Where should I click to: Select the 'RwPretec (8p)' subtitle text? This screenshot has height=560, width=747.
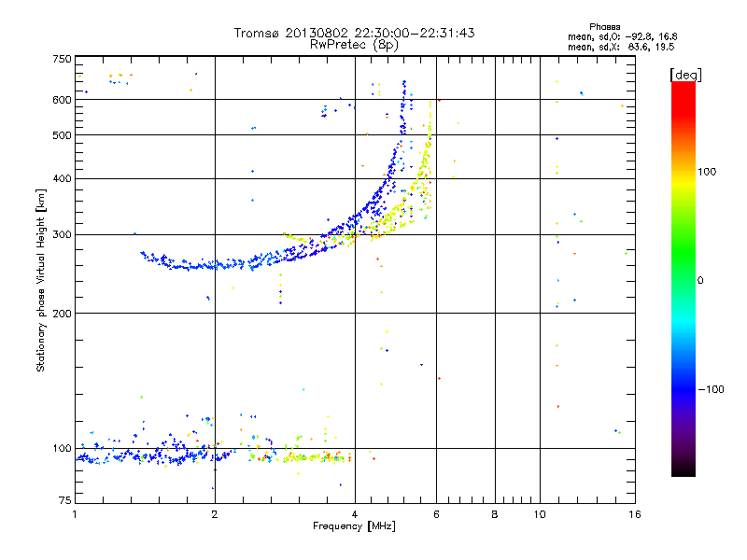(354, 45)
